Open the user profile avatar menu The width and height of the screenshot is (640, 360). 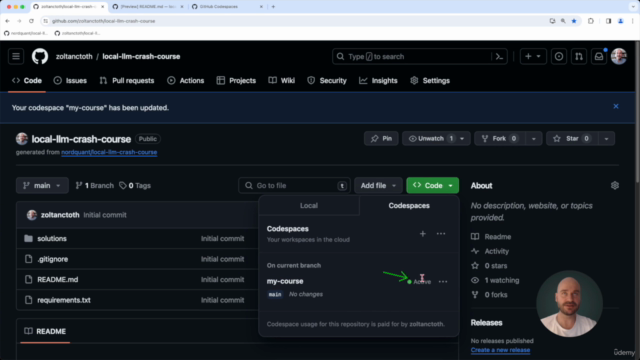pyautogui.click(x=619, y=56)
